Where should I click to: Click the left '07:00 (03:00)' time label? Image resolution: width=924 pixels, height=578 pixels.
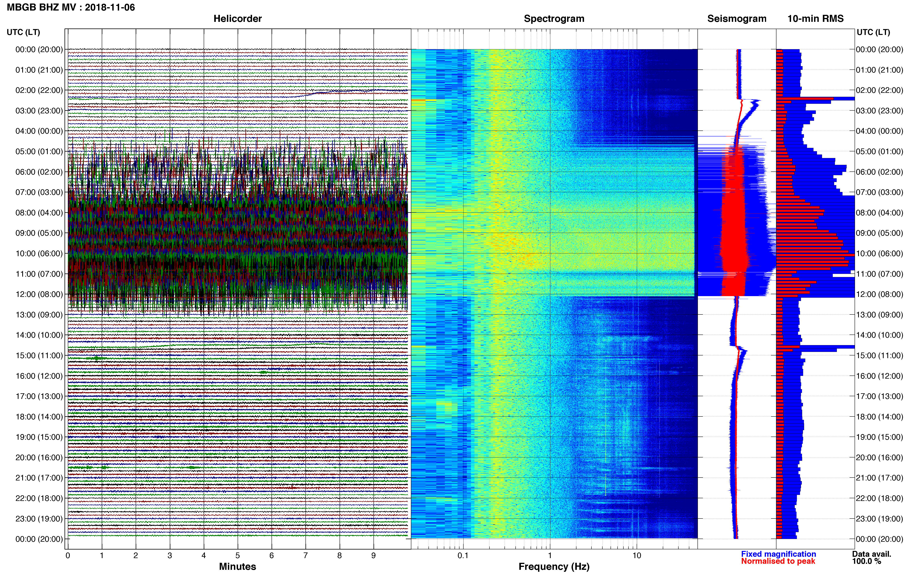39,192
